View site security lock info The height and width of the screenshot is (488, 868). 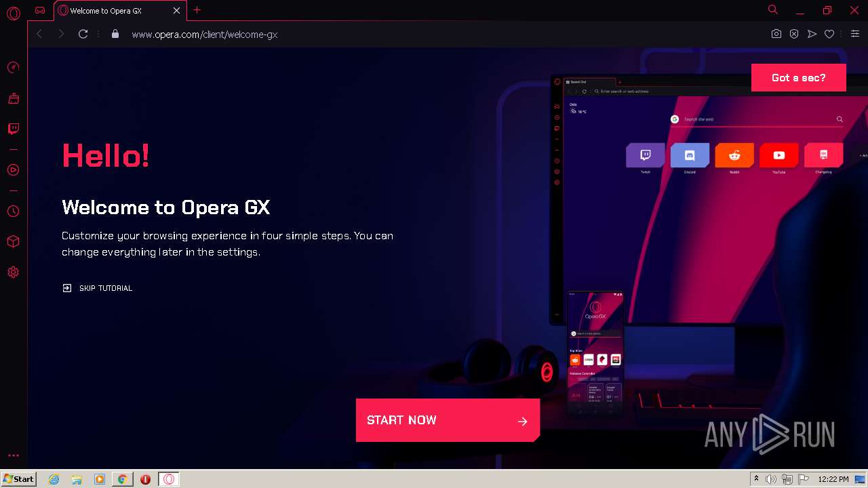point(115,34)
